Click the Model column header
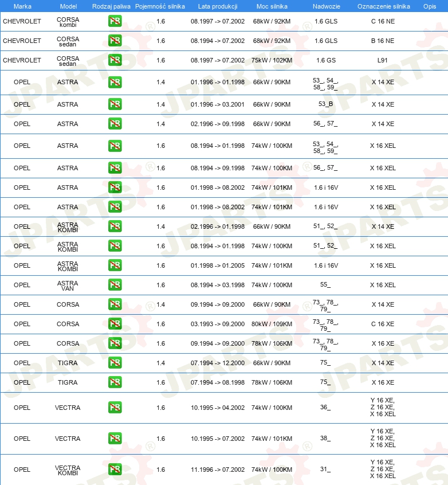This screenshot has width=448, height=485. click(68, 6)
